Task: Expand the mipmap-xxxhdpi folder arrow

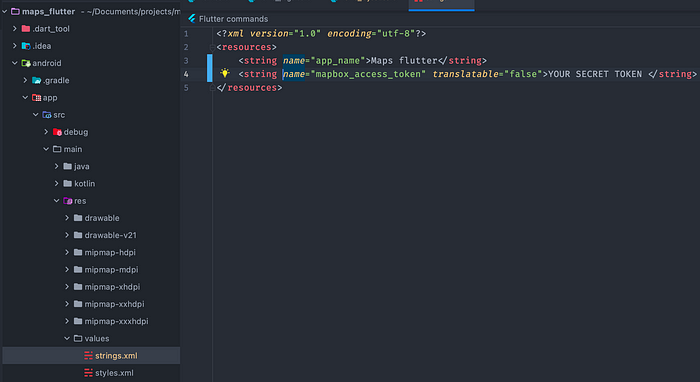Action: coord(67,321)
